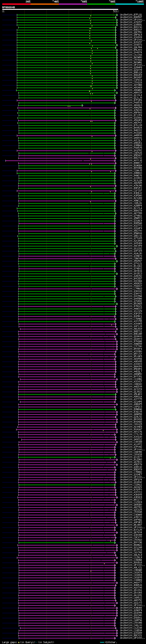Select hit label UniRef100_A9WC27
The width and height of the screenshot is (146, 644).
coord(131,201)
